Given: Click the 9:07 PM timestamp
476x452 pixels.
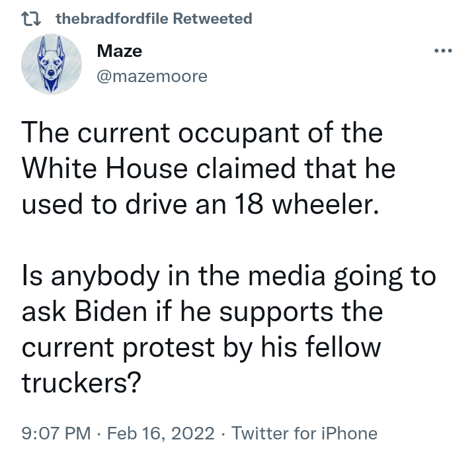Looking at the screenshot, I should pyautogui.click(x=56, y=433).
